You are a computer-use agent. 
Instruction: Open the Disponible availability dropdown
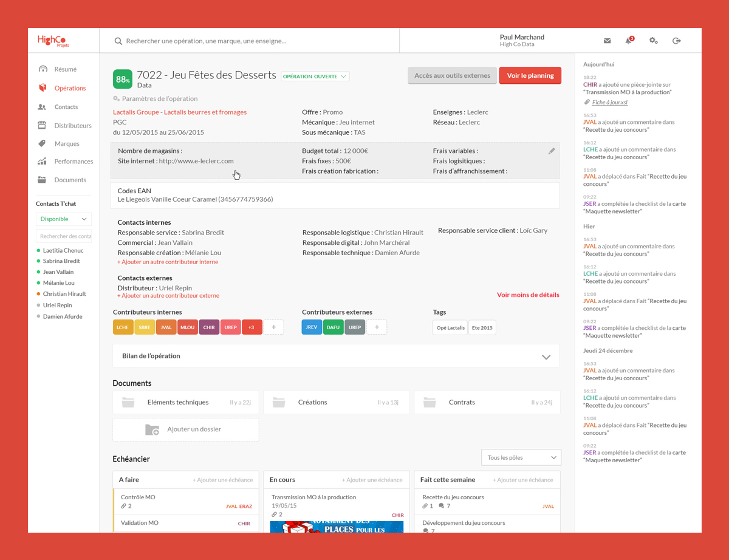[x=64, y=219]
